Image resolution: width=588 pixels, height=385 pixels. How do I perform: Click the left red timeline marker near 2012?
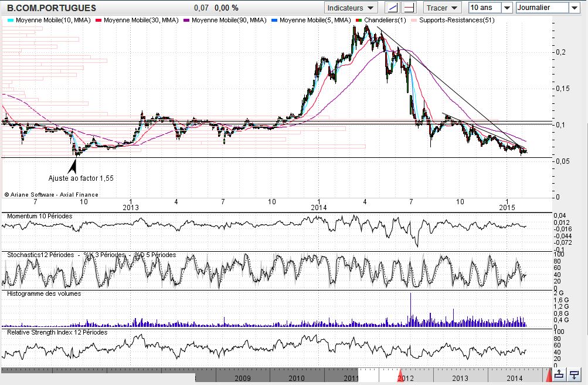click(400, 374)
